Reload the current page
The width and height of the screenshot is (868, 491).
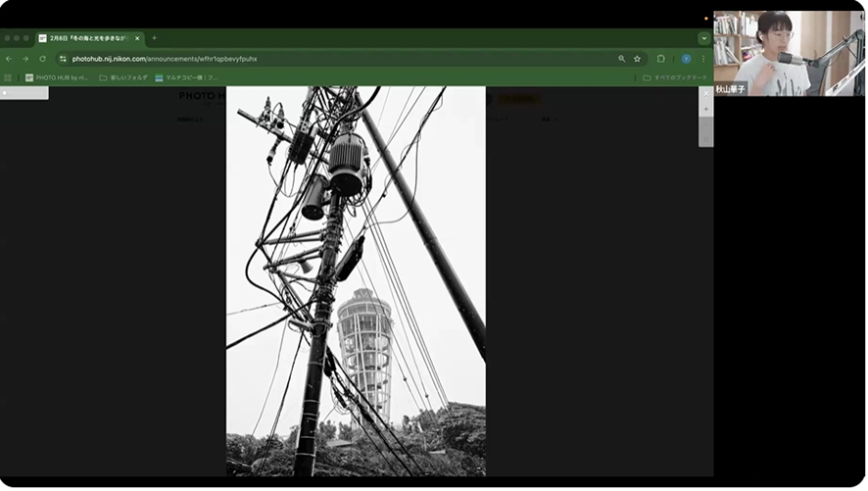coord(42,59)
